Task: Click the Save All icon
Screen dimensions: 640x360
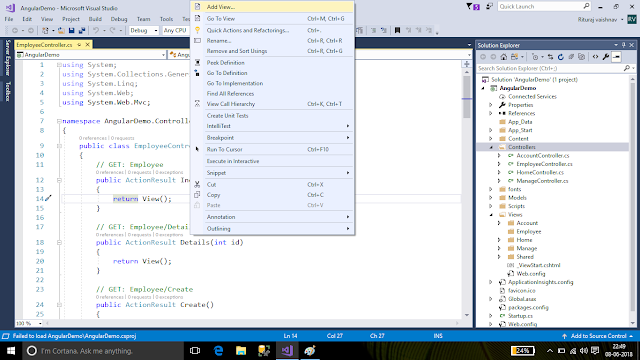Action: (x=82, y=31)
